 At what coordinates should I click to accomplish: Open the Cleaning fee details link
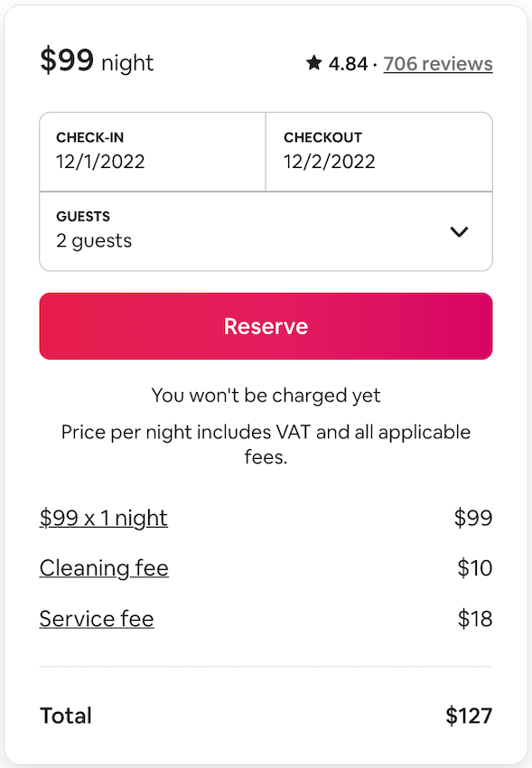coord(104,568)
